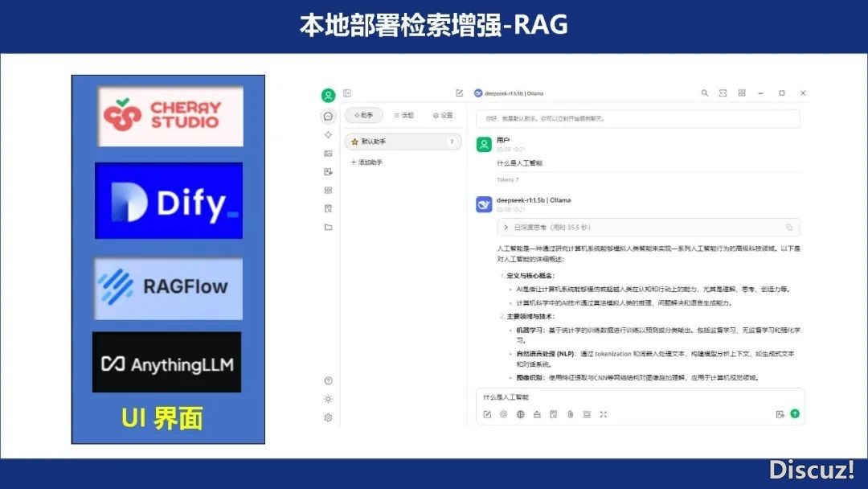Click the knowledge base icon in input toolbar

coord(554,414)
